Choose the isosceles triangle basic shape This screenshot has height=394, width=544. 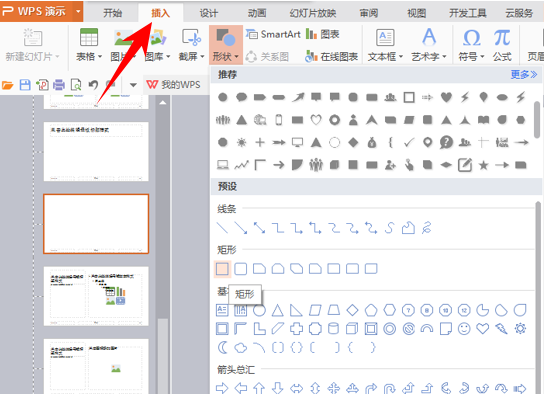click(x=278, y=310)
